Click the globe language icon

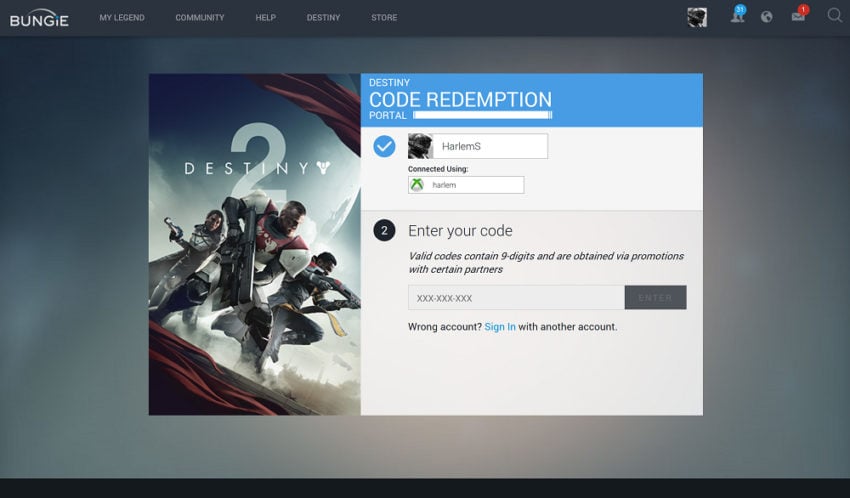pos(767,17)
